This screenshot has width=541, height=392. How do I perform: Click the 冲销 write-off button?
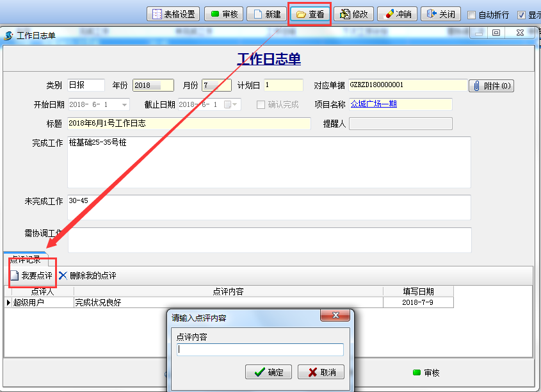pos(397,14)
